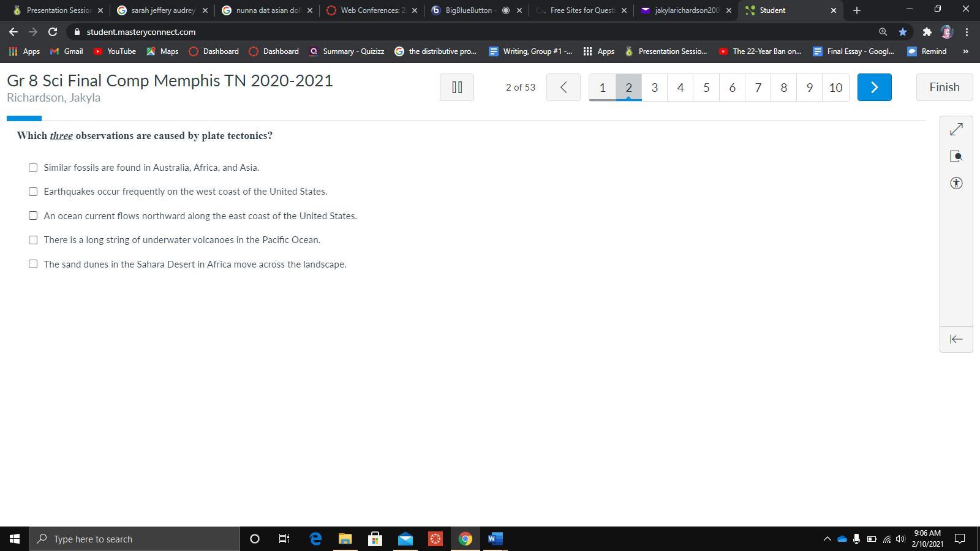
Task: Show more bookmarks with the chevron
Action: pyautogui.click(x=965, y=51)
